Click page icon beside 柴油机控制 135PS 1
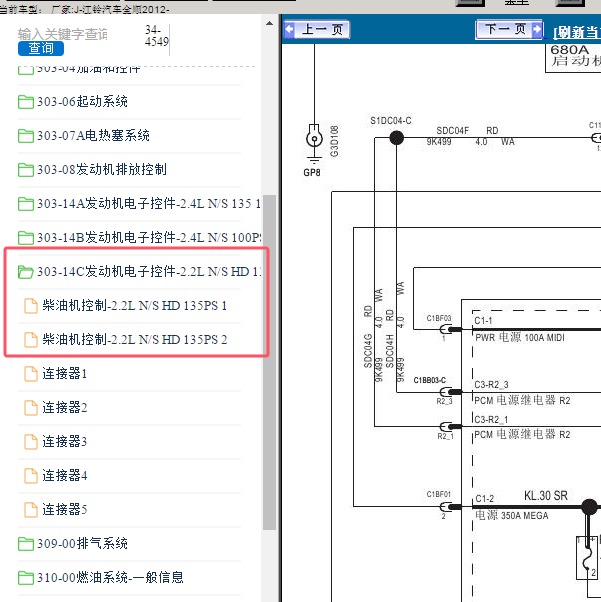This screenshot has height=602, width=601. coord(31,306)
